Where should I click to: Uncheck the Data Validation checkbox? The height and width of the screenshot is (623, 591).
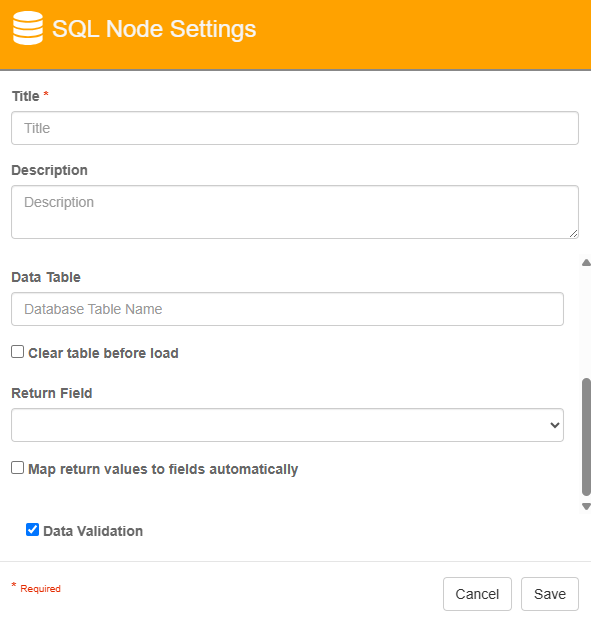click(x=33, y=530)
